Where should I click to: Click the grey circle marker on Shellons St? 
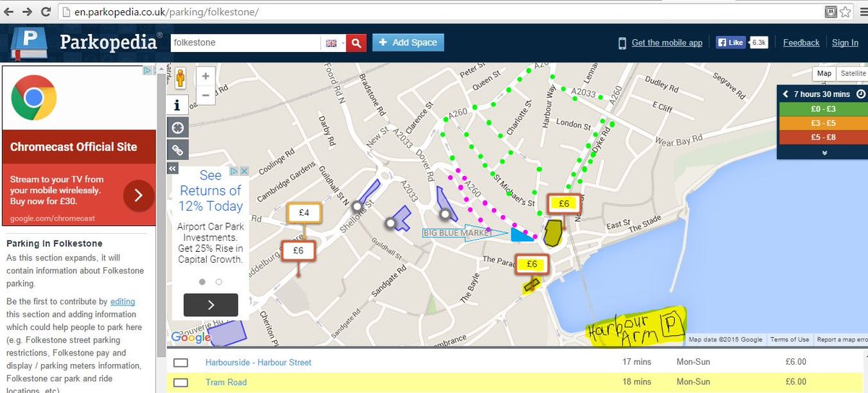[357, 207]
